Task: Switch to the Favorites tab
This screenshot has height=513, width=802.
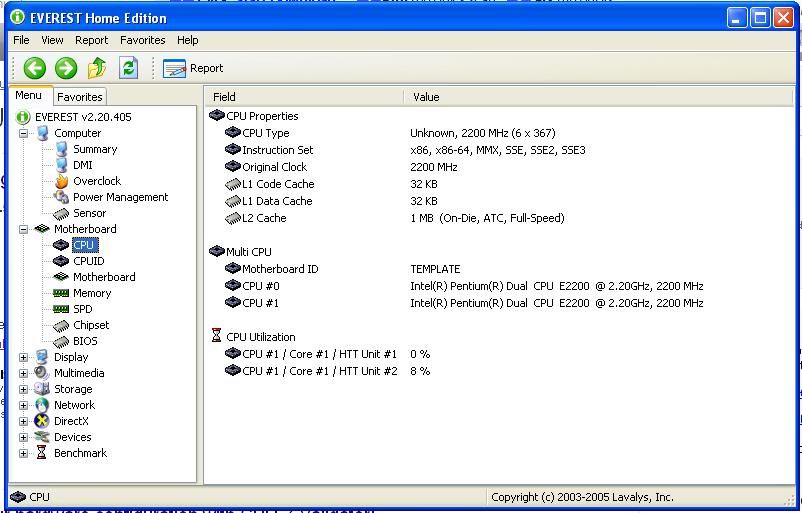Action: click(80, 97)
